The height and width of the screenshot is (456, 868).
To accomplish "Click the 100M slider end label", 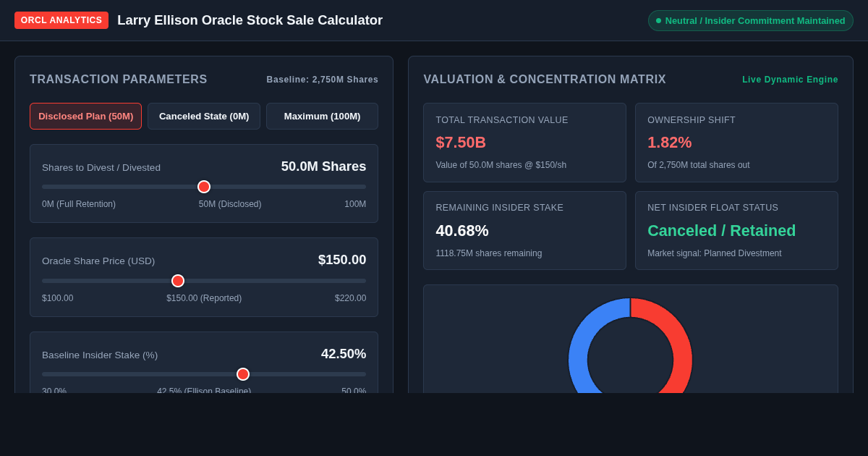I will tap(355, 204).
